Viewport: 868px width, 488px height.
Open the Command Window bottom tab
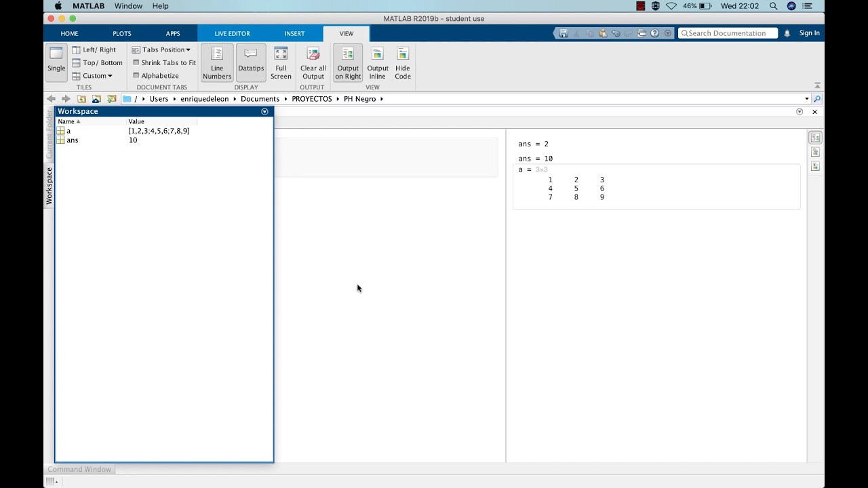[79, 469]
